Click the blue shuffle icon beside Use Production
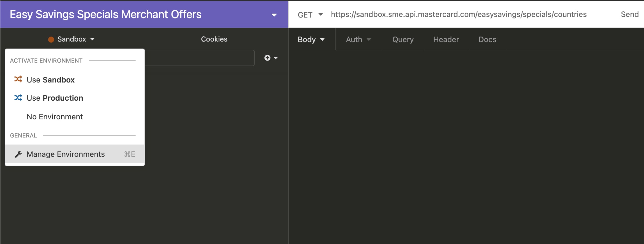644x244 pixels. click(18, 98)
